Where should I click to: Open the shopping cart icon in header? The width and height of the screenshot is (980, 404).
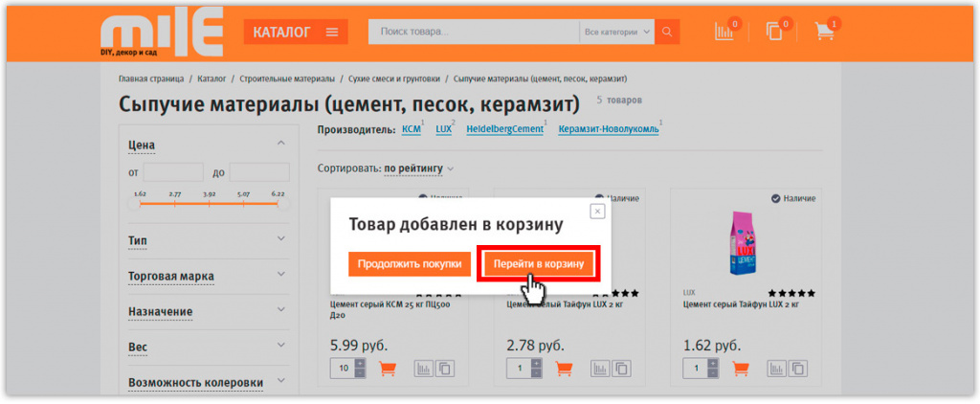(824, 32)
